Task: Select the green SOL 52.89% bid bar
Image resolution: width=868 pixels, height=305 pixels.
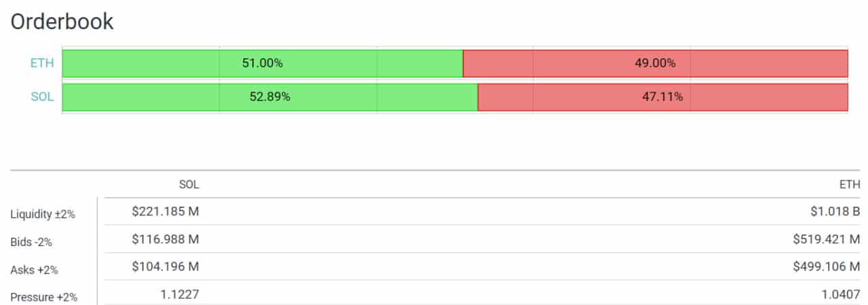Action: click(270, 97)
